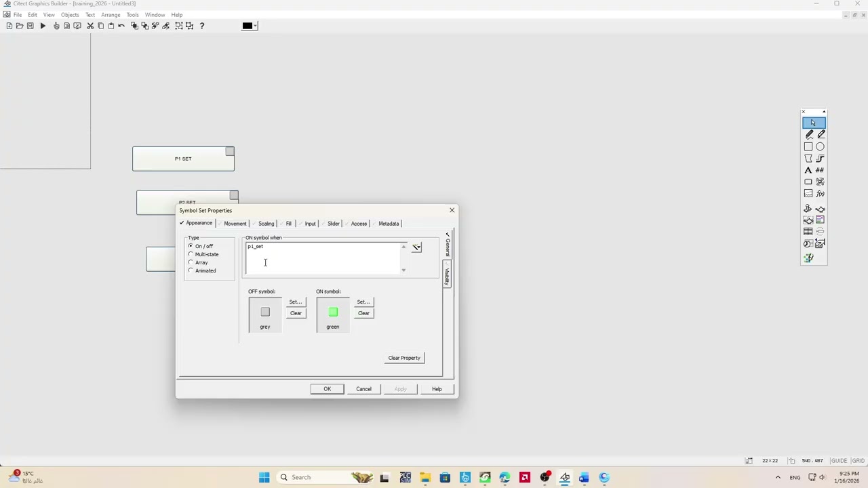Select the Multi-state type radio
868x488 pixels.
[x=191, y=254]
